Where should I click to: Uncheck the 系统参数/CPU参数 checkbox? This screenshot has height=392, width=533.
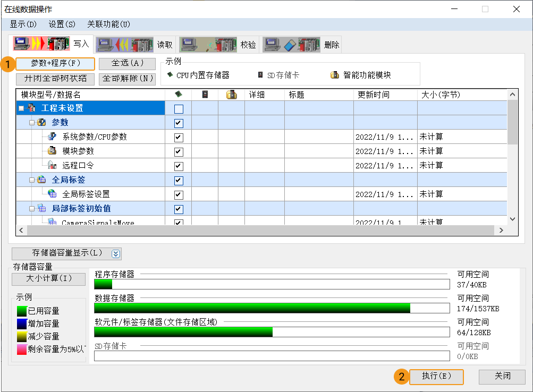pyautogui.click(x=178, y=137)
